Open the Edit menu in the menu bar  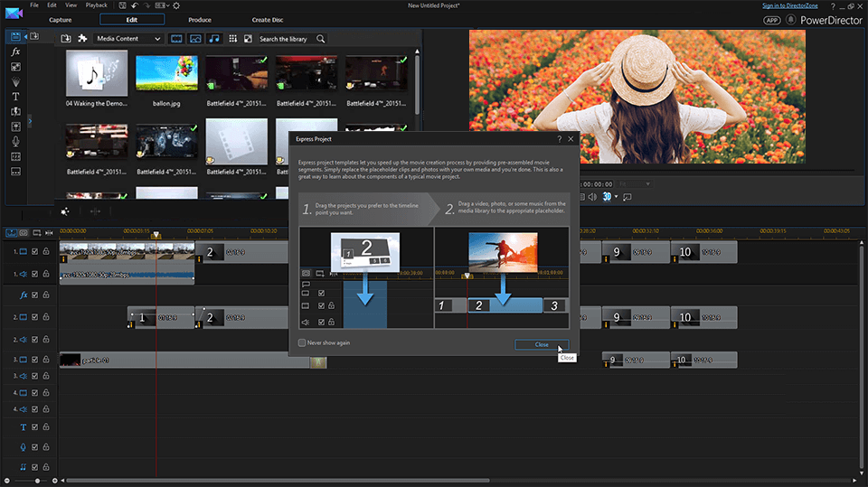[52, 5]
